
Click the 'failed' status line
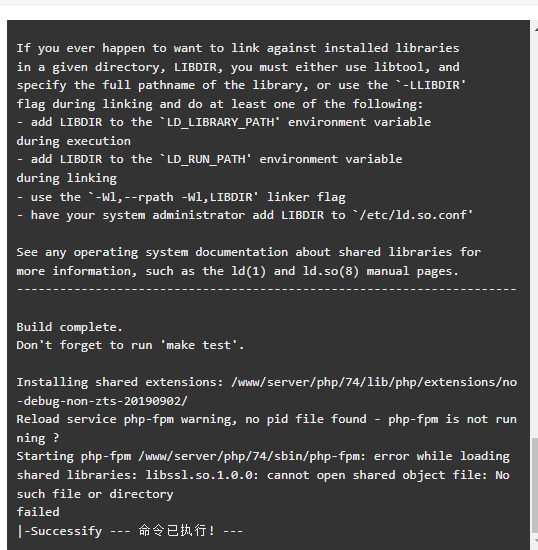(x=38, y=512)
